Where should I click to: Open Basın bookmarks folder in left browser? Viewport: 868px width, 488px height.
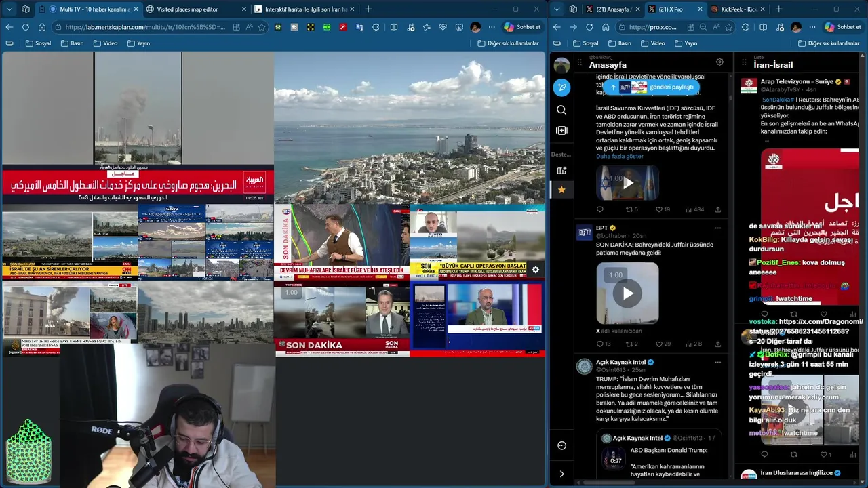[72, 43]
